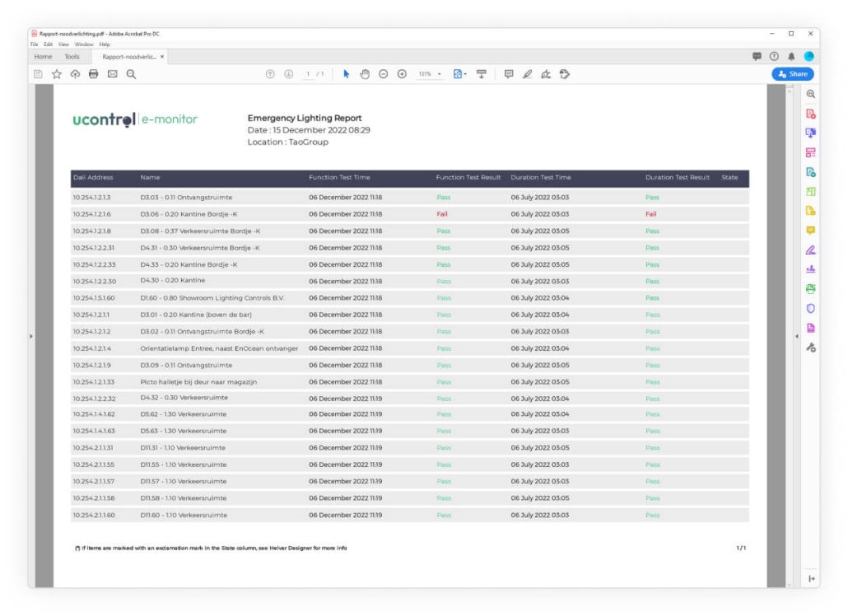Click the blue Share button
This screenshot has height=616, width=848.
click(x=793, y=74)
